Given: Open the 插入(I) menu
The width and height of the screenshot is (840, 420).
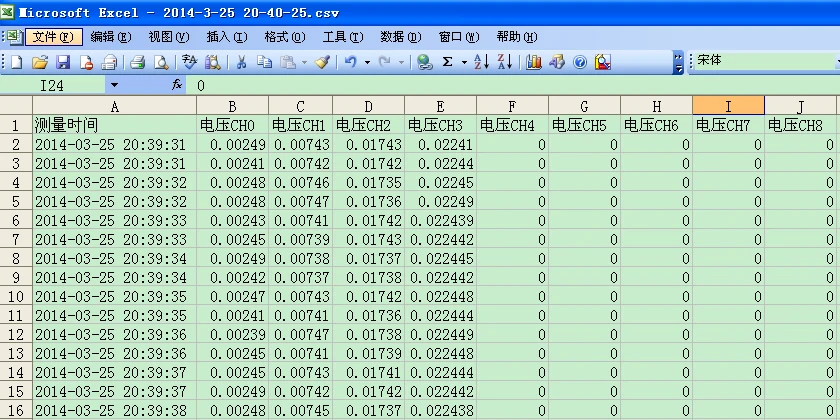Looking at the screenshot, I should [x=227, y=37].
